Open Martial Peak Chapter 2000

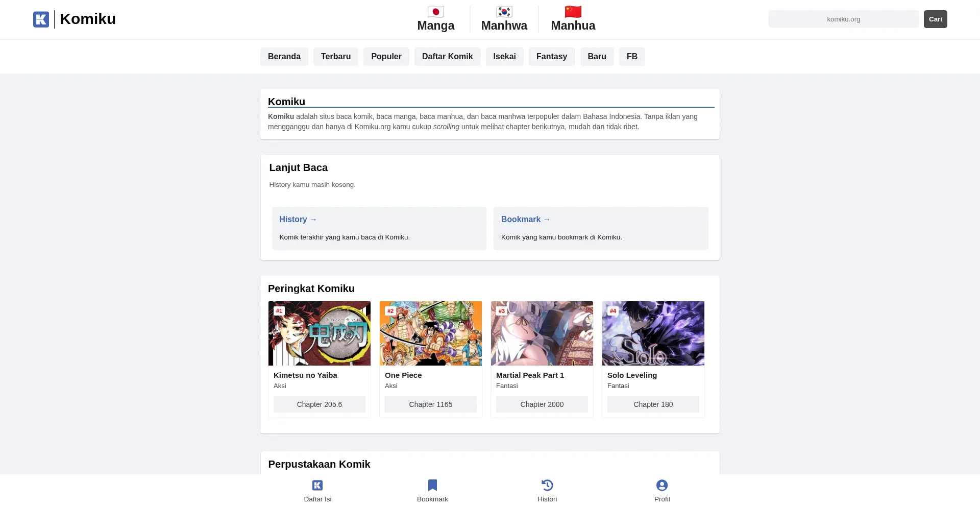pyautogui.click(x=542, y=404)
